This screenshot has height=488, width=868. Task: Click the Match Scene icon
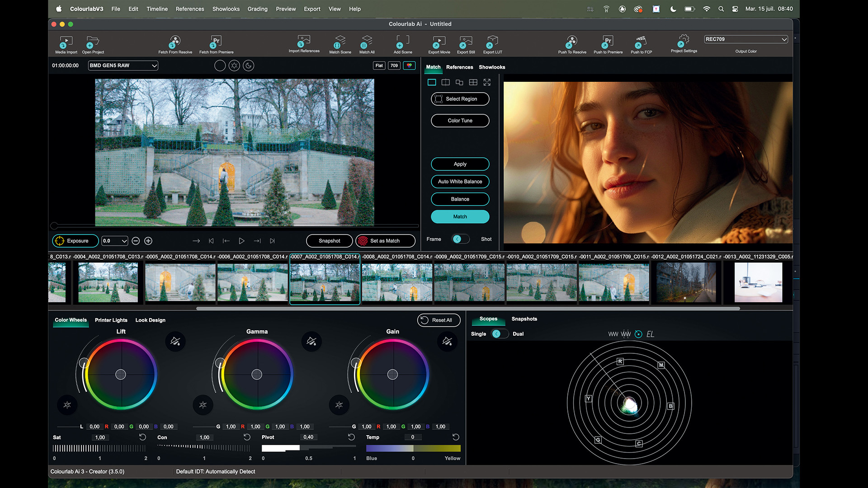[340, 42]
